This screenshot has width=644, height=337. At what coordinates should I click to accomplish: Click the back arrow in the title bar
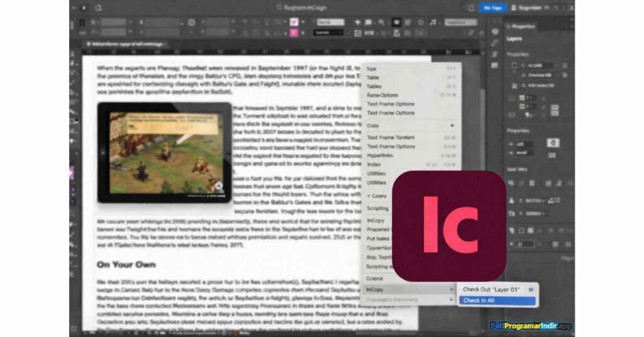click(x=84, y=8)
